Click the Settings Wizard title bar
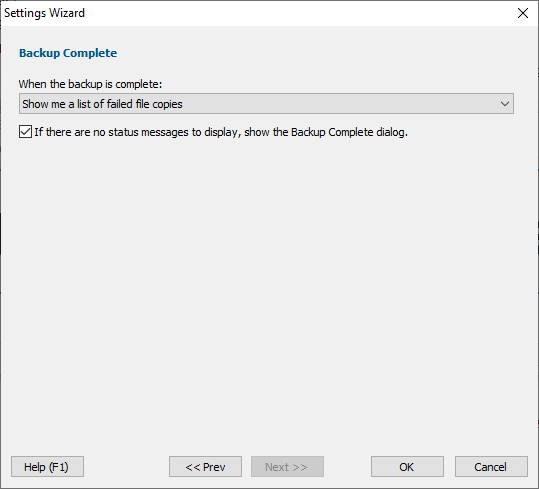 [x=258, y=13]
